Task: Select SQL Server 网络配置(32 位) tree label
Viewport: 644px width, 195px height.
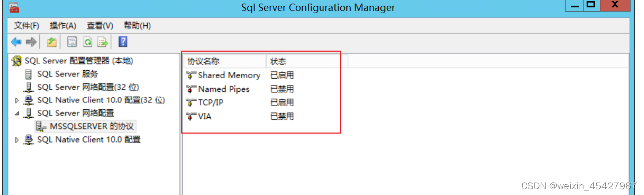Action: point(88,87)
